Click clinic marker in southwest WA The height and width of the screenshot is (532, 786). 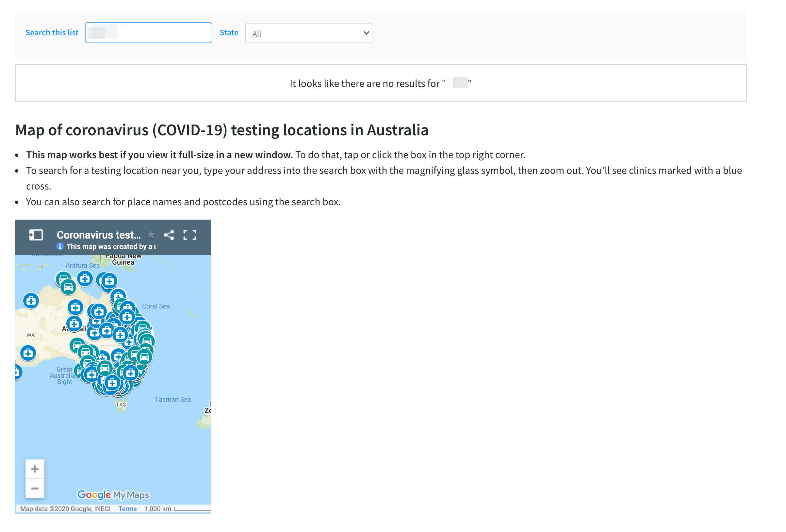[x=28, y=353]
